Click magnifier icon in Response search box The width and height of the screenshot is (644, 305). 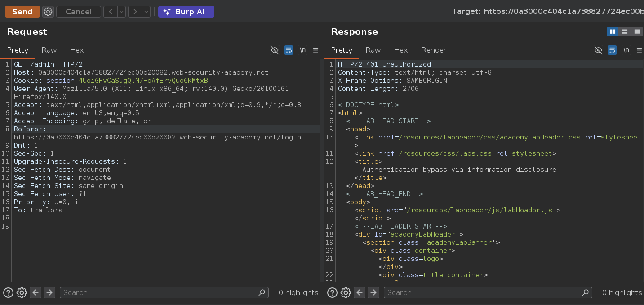(x=586, y=292)
